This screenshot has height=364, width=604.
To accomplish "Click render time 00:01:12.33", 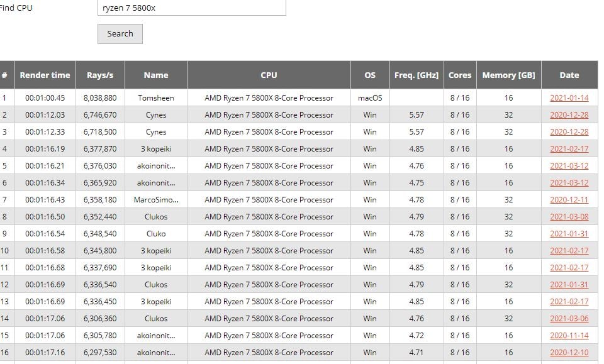I will coord(45,131).
